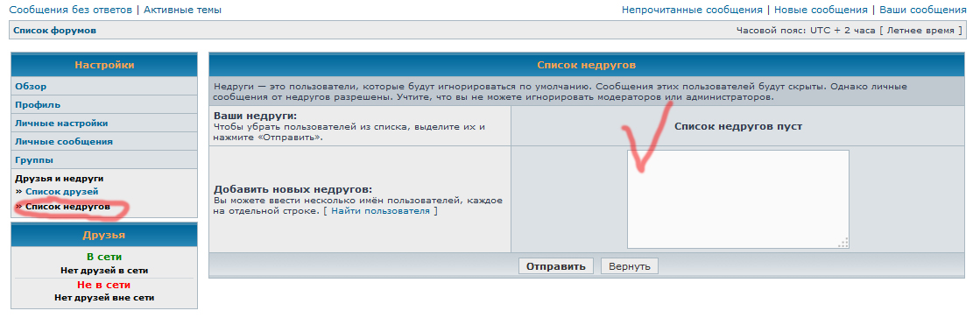Focus the add-foes usernames textarea
The image size is (980, 318).
[738, 199]
